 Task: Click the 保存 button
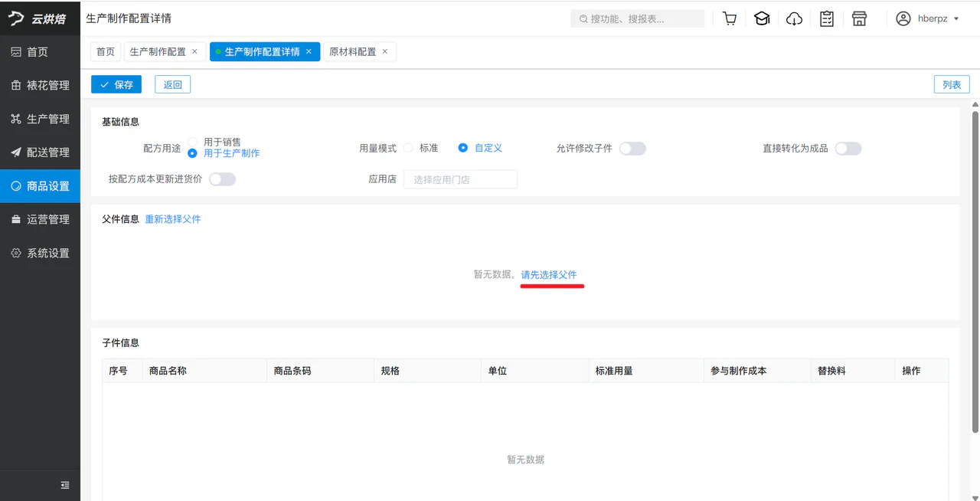coord(116,84)
